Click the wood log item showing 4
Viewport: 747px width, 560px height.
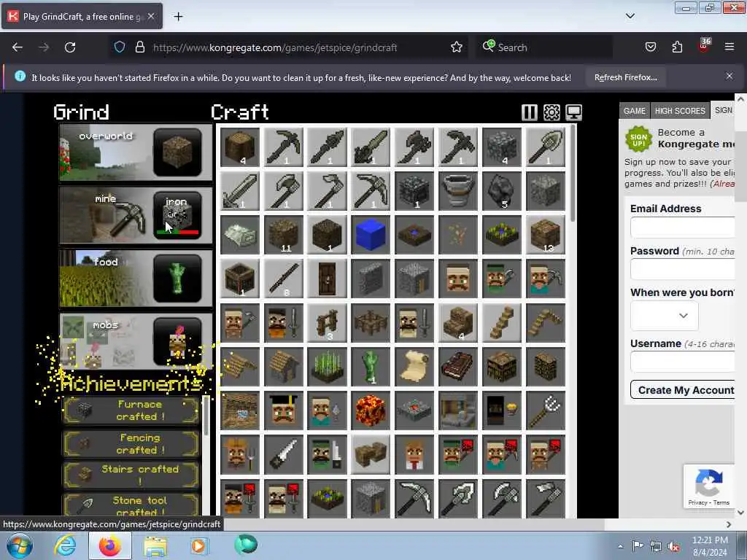pyautogui.click(x=240, y=147)
